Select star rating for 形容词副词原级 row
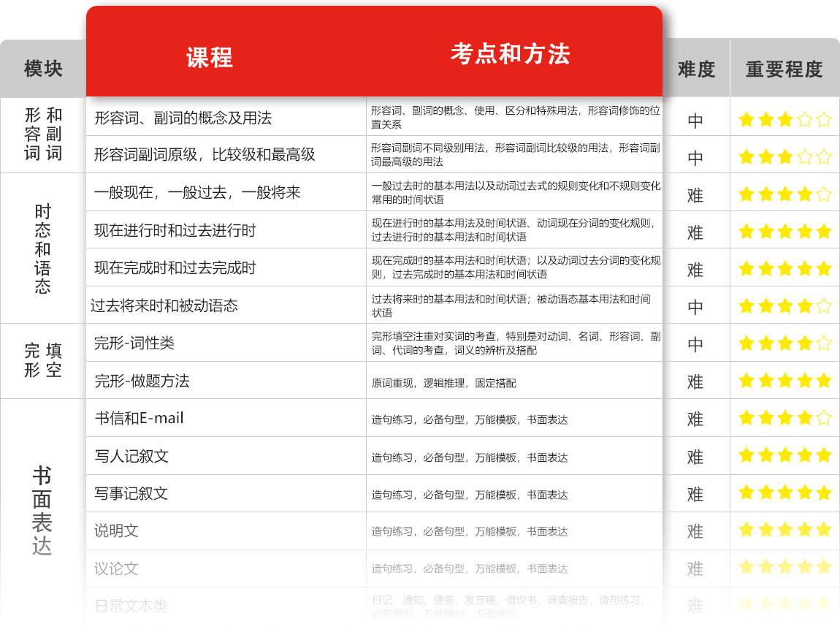This screenshot has width=840, height=627. [784, 157]
